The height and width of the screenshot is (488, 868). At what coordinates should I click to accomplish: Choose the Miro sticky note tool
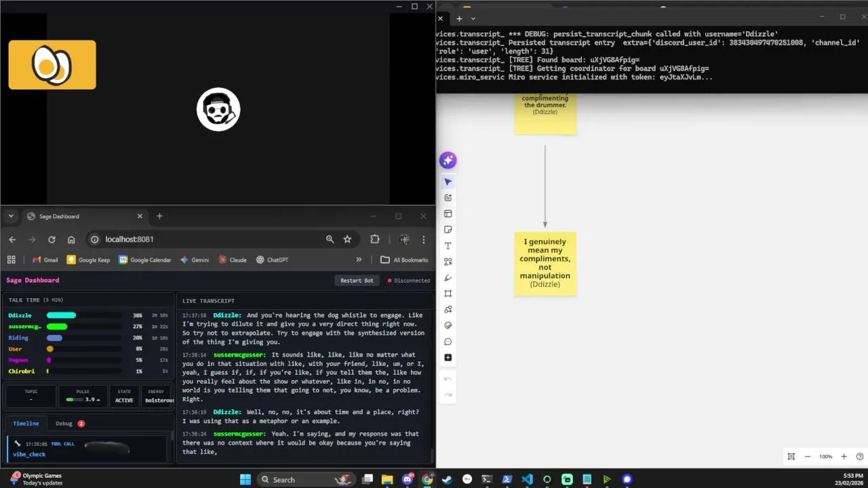tap(448, 230)
